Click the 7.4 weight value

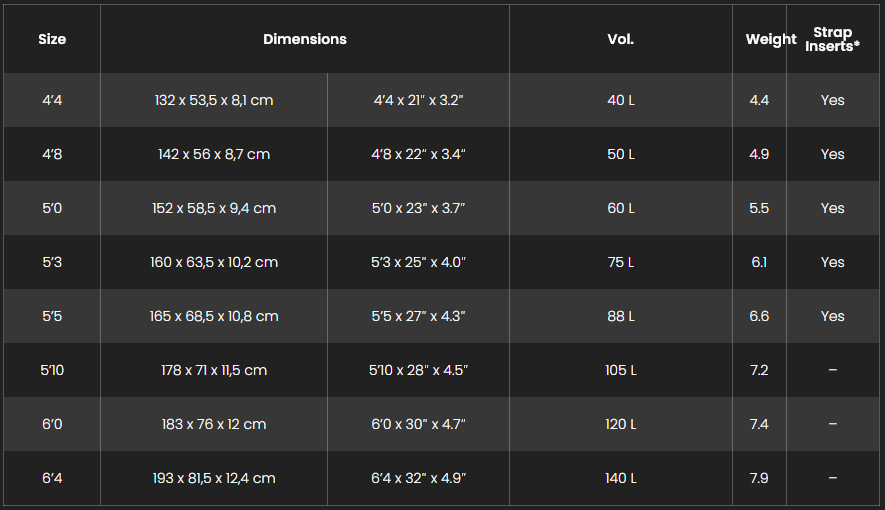[x=759, y=424]
